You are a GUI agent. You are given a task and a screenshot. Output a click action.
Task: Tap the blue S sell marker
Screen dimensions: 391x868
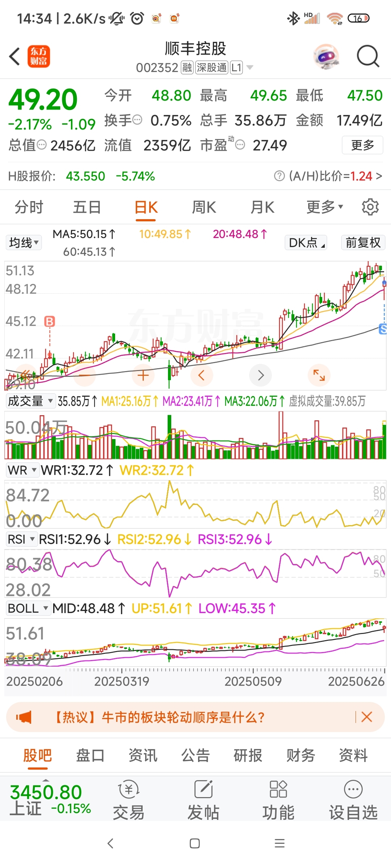(383, 329)
